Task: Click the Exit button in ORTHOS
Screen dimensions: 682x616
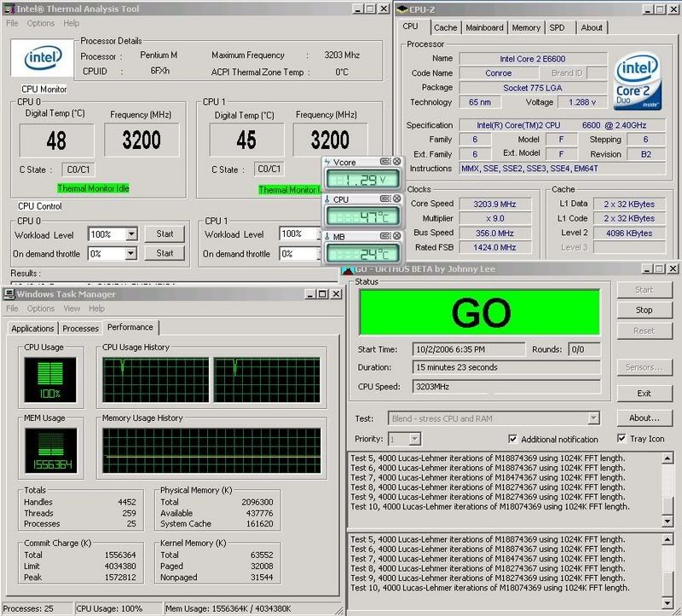Action: pos(644,393)
